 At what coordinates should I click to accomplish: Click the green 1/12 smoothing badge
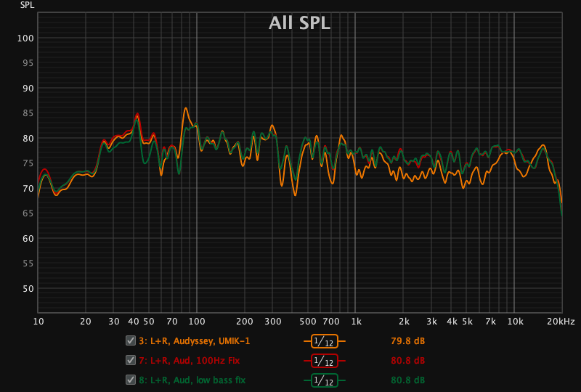[x=325, y=380]
